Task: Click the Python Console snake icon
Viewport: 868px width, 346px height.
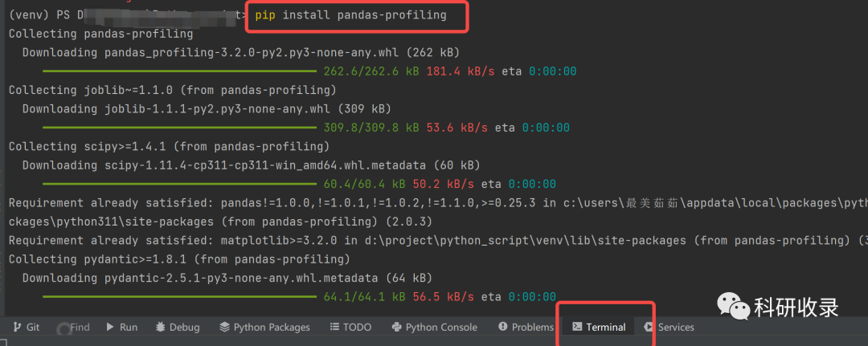Action: (396, 328)
